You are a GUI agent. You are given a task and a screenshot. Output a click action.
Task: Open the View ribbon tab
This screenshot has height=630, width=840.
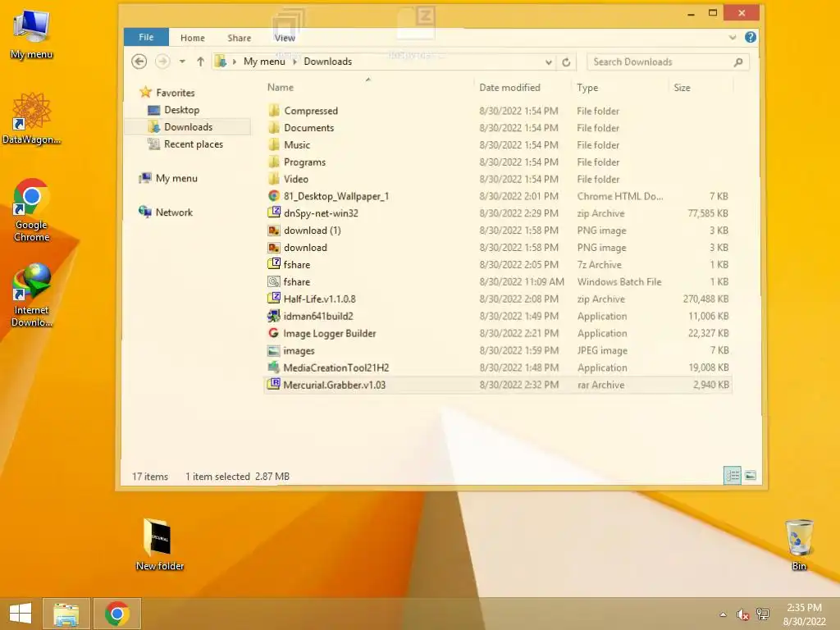(x=285, y=38)
